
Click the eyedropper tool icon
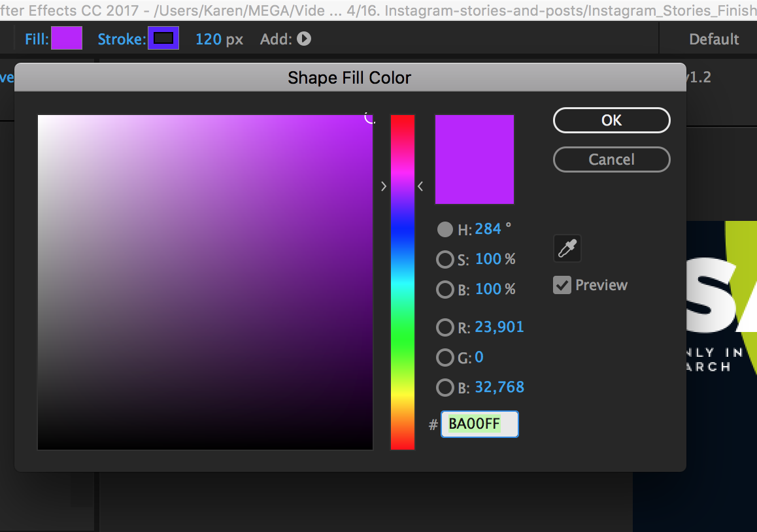point(567,249)
